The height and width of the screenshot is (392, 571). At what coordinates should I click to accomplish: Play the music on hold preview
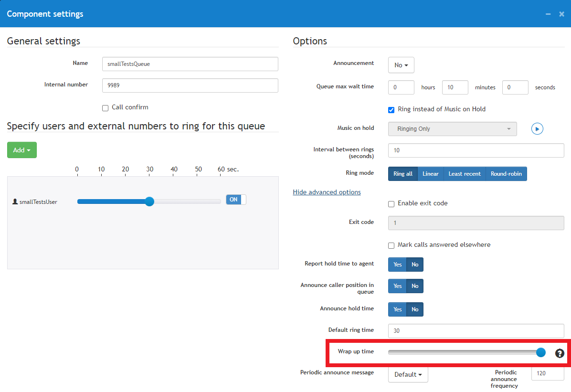point(537,128)
